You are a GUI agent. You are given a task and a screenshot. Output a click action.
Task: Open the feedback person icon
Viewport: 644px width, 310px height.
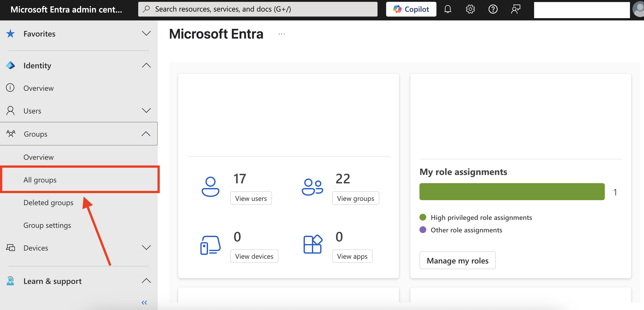click(x=516, y=9)
